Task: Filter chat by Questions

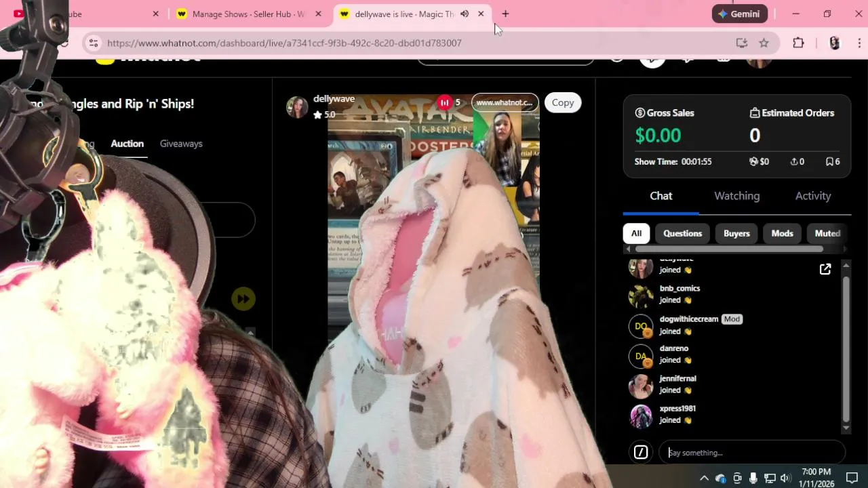Action: point(683,233)
